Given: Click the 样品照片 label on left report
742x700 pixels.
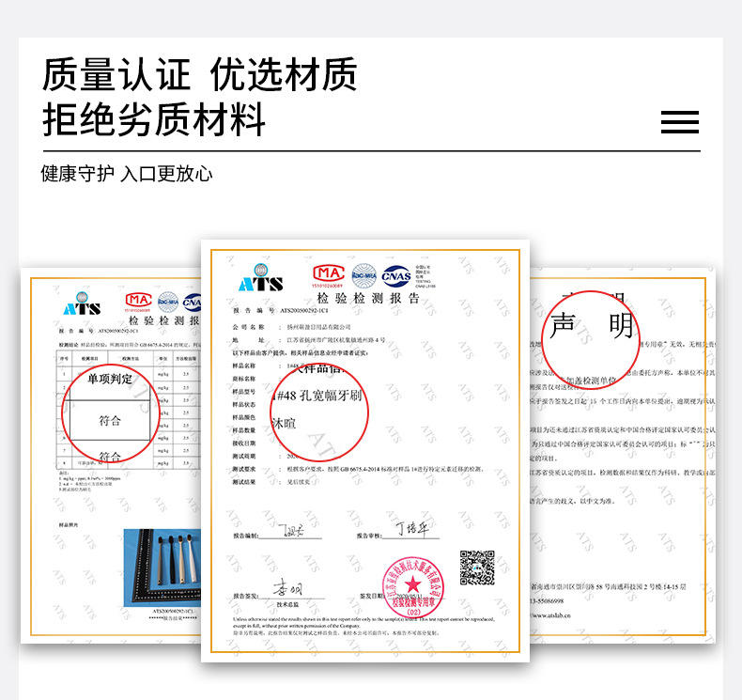Looking at the screenshot, I should pos(70,525).
